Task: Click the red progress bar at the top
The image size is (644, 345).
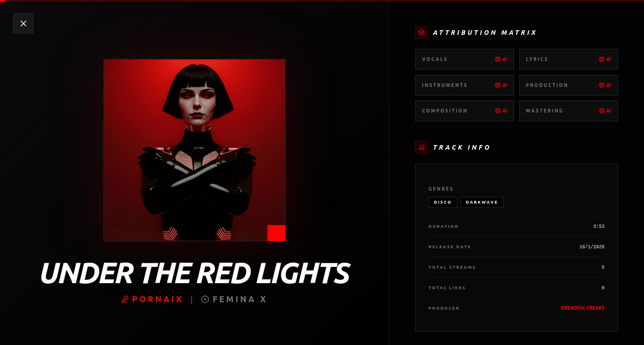Action: (3, 1)
